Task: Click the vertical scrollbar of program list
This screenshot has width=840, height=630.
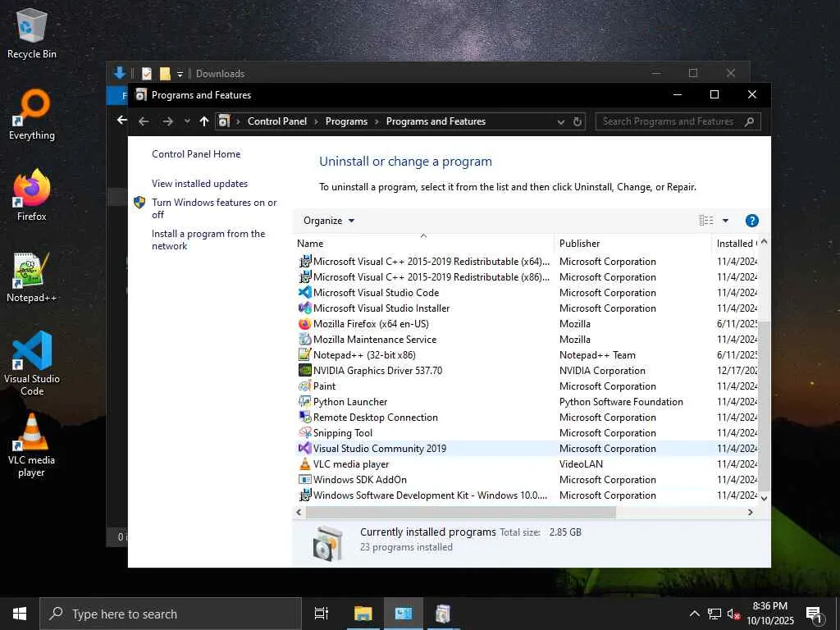Action: pos(765,407)
